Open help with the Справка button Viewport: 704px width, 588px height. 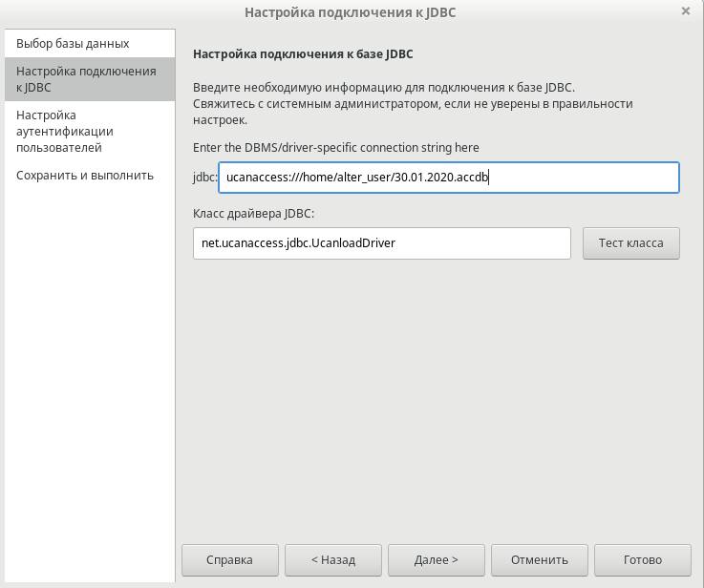[x=230, y=559]
